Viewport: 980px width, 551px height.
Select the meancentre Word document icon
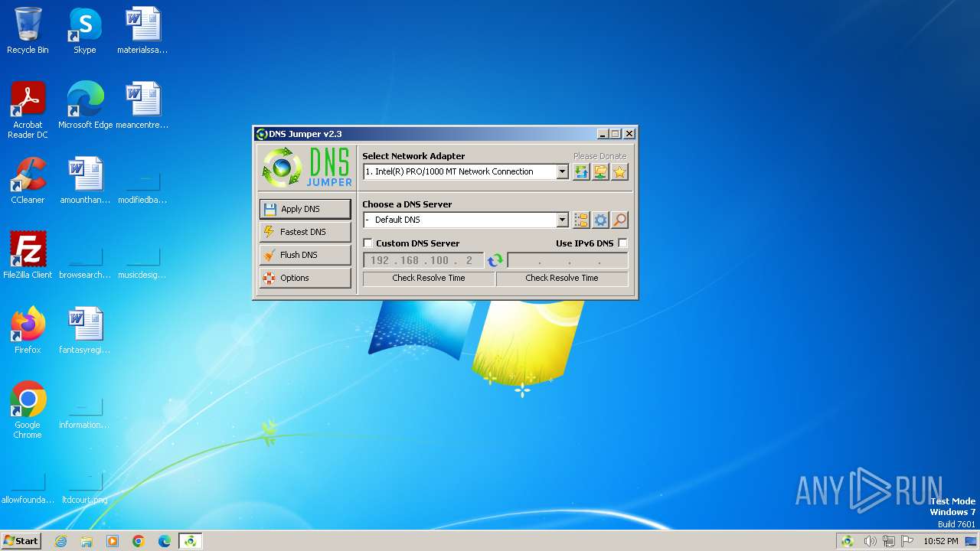142,106
